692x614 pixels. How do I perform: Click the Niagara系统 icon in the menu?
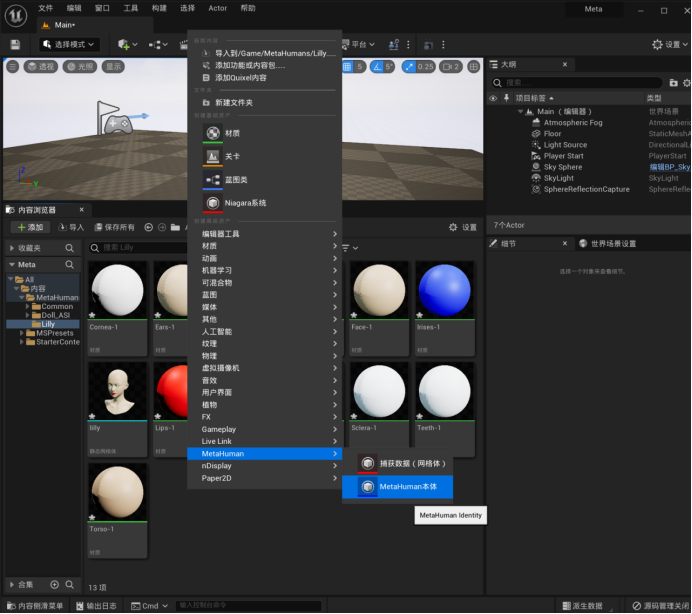click(213, 203)
